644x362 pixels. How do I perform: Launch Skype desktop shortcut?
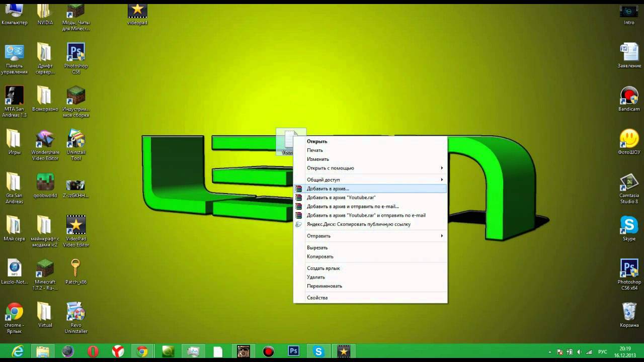pyautogui.click(x=629, y=229)
